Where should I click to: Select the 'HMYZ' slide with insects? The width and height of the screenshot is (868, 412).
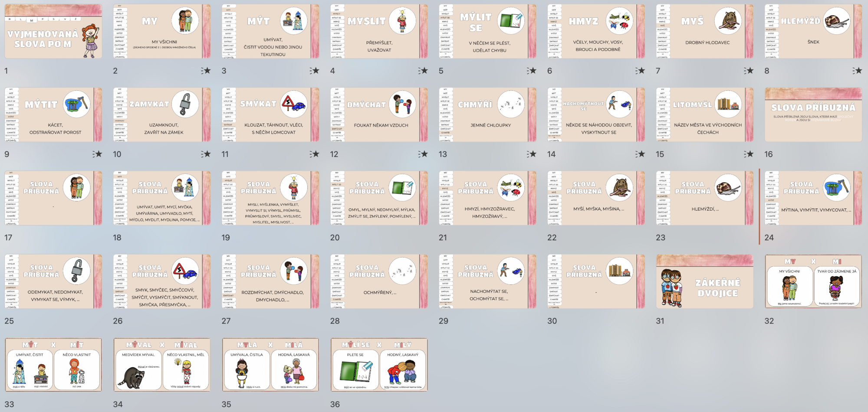point(596,31)
